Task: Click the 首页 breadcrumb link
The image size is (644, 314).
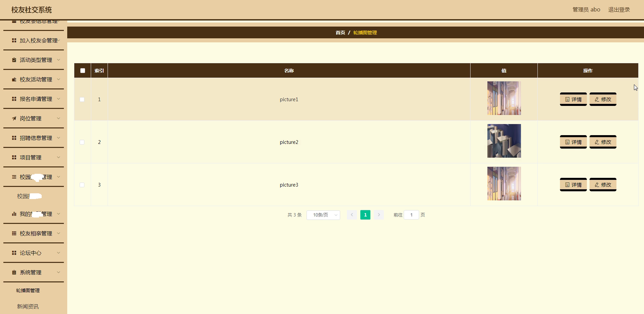Action: point(340,33)
